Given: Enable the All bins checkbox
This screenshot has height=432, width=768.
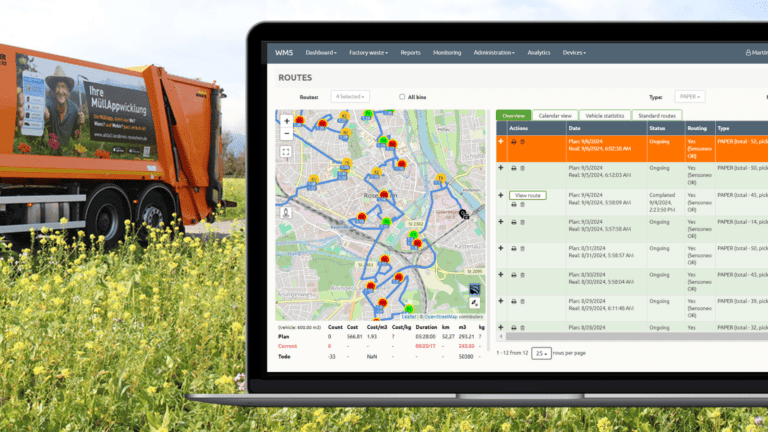Looking at the screenshot, I should pyautogui.click(x=402, y=97).
